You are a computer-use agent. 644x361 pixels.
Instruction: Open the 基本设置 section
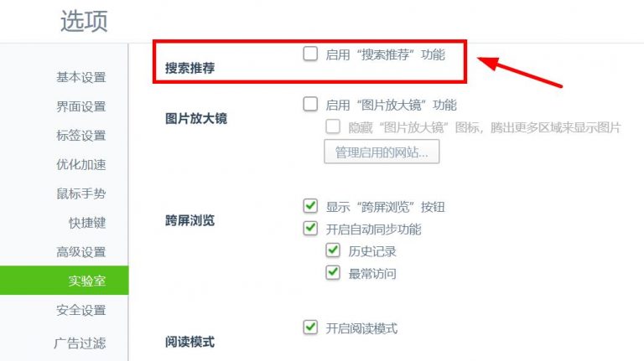pyautogui.click(x=80, y=77)
